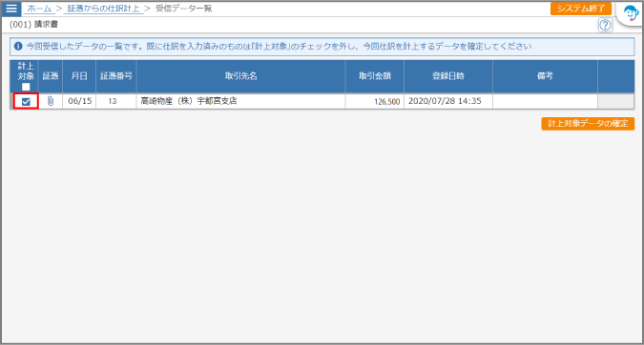Click the 月日 column header
The width and height of the screenshot is (644, 345).
click(79, 76)
